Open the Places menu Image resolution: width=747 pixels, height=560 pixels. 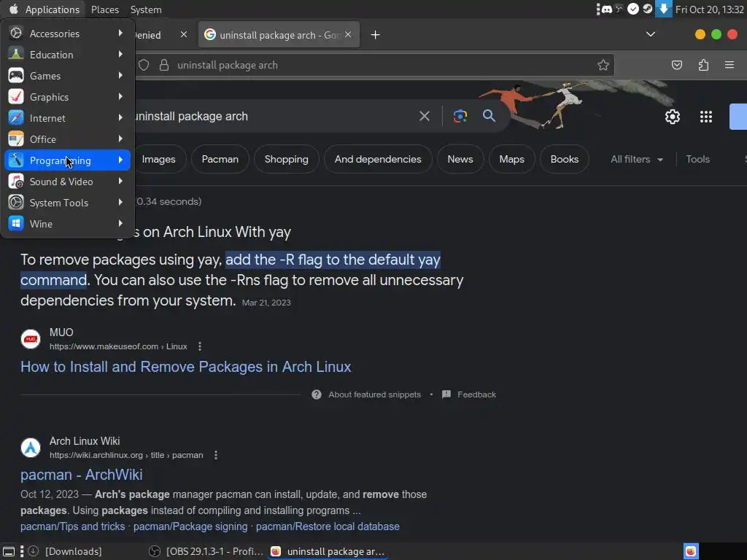click(x=105, y=9)
